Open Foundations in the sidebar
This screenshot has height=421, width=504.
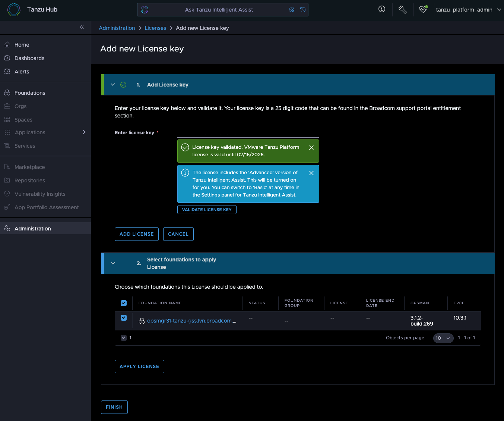click(x=30, y=93)
